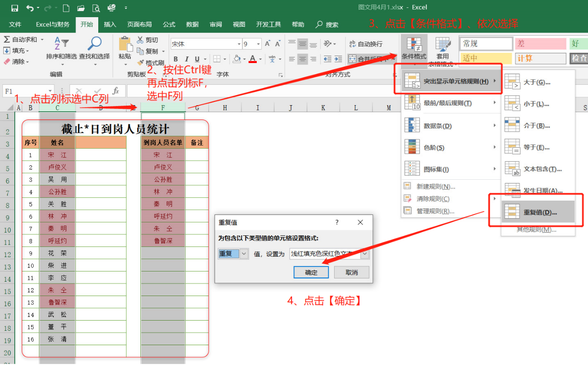Save the workbook from quick access toolbar

(x=14, y=8)
